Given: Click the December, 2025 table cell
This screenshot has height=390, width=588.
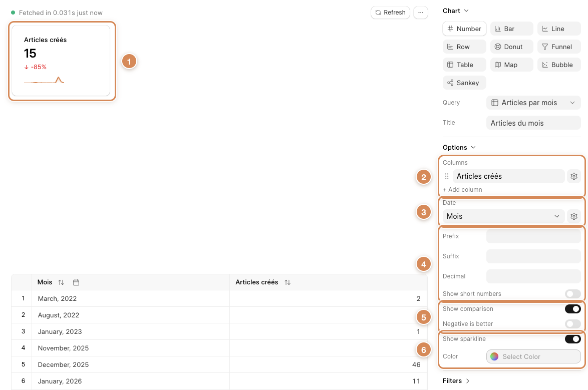Looking at the screenshot, I should (x=131, y=364).
